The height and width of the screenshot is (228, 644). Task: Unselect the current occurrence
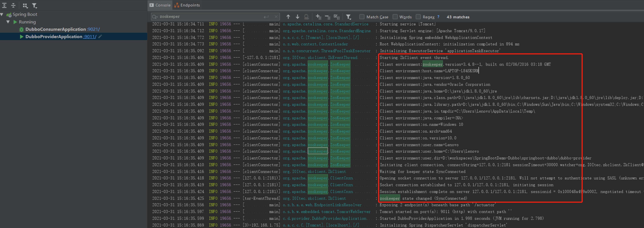click(328, 17)
